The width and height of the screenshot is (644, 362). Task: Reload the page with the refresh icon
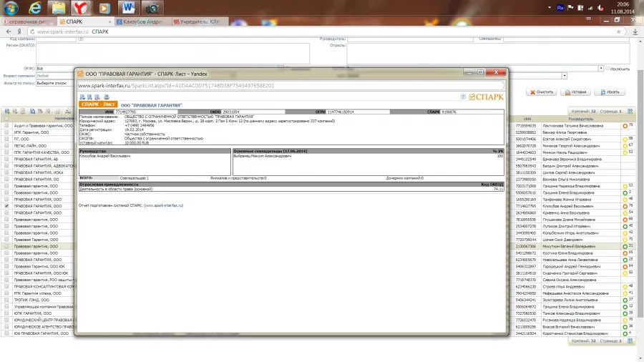click(32, 31)
